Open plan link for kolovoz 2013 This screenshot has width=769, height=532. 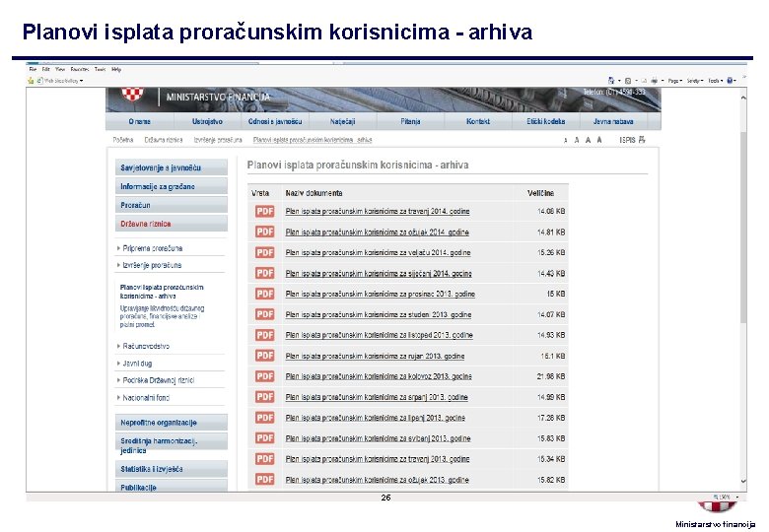pos(379,376)
